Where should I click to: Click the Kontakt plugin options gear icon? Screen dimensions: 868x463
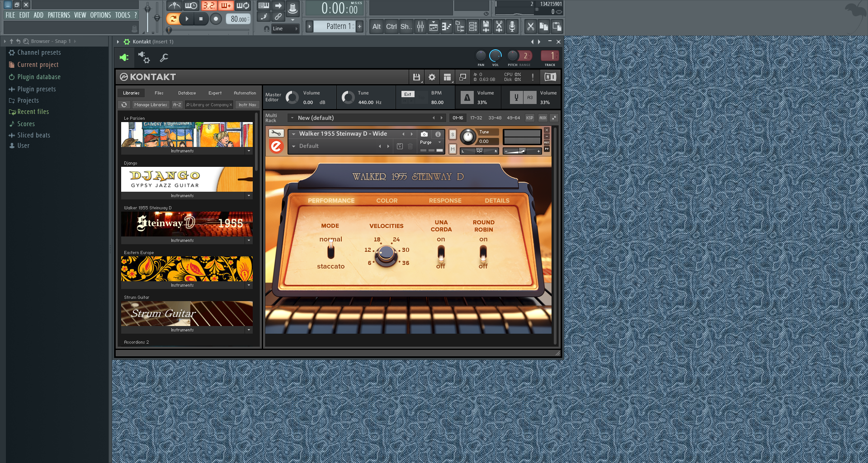coord(127,42)
